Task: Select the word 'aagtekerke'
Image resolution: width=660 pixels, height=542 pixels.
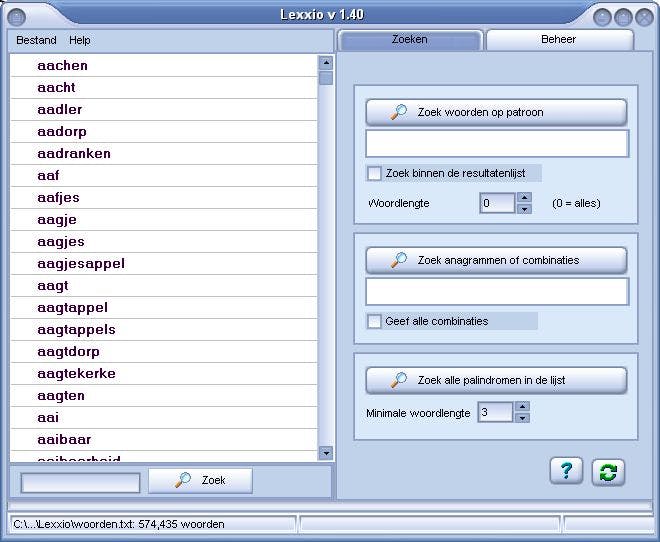Action: coord(164,374)
